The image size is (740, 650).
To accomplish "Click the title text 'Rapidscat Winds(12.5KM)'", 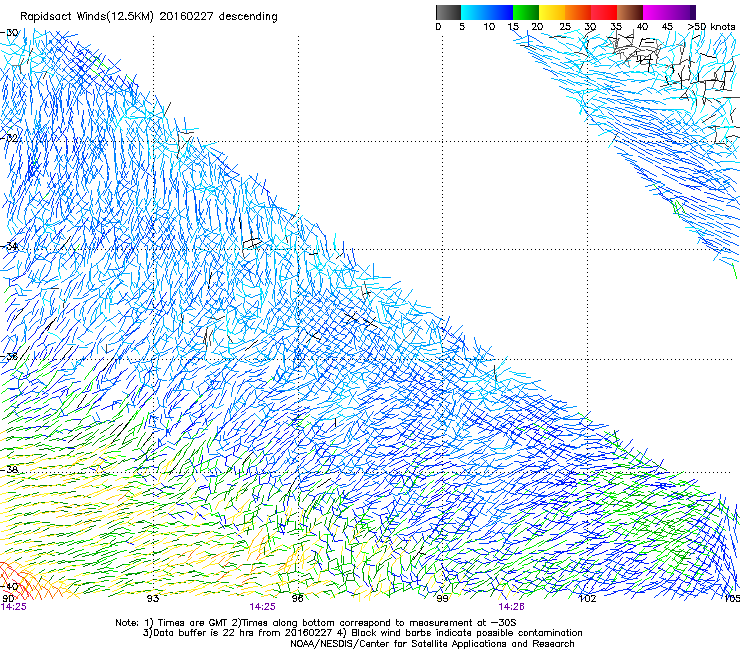I will click(87, 17).
